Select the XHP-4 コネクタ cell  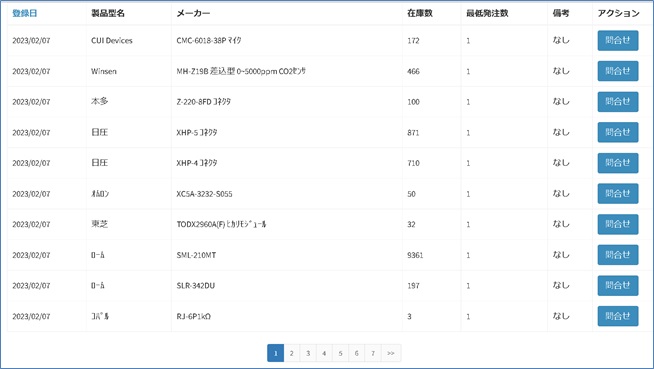point(197,163)
